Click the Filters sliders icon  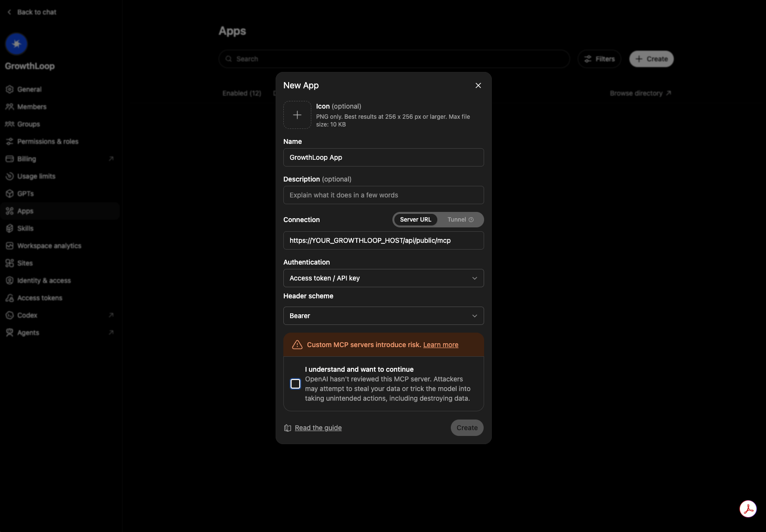(588, 59)
